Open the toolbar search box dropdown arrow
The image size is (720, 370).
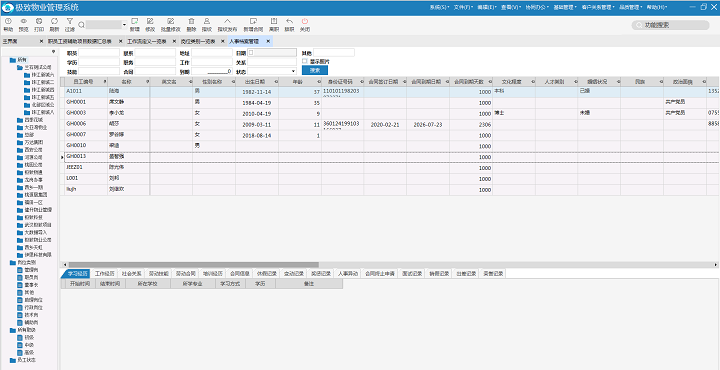(124, 25)
